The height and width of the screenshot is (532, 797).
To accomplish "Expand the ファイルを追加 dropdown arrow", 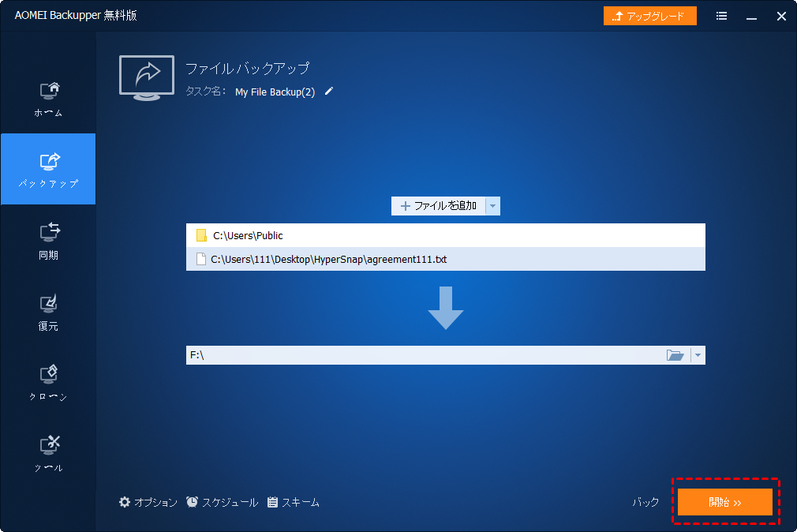I will (493, 206).
